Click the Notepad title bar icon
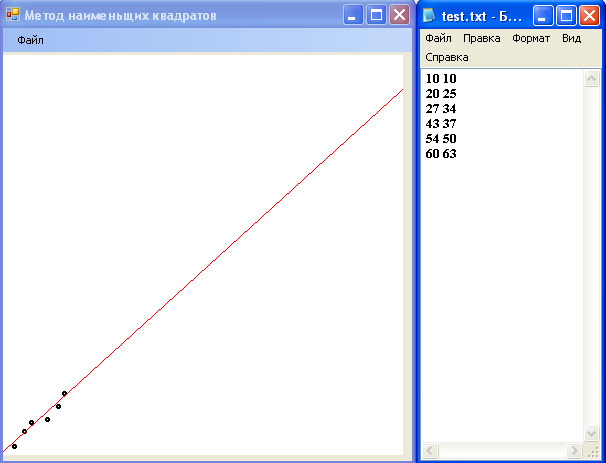606x463 pixels. [x=429, y=15]
